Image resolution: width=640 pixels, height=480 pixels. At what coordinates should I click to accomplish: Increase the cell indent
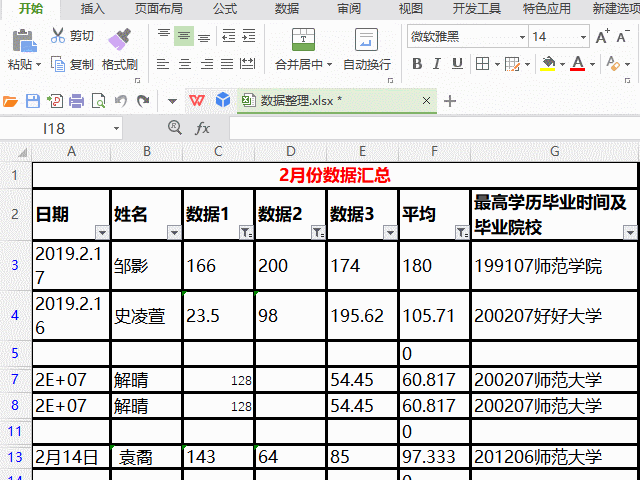[x=249, y=36]
